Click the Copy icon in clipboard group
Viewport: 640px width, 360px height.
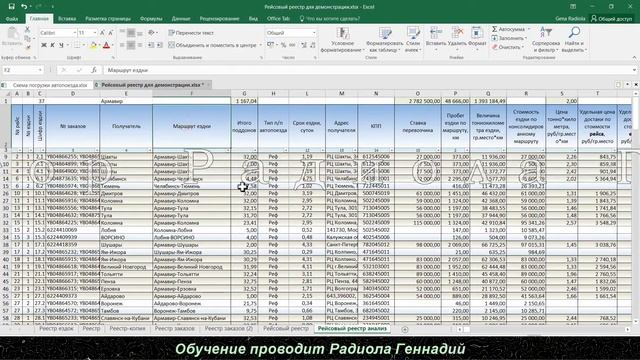click(x=27, y=39)
